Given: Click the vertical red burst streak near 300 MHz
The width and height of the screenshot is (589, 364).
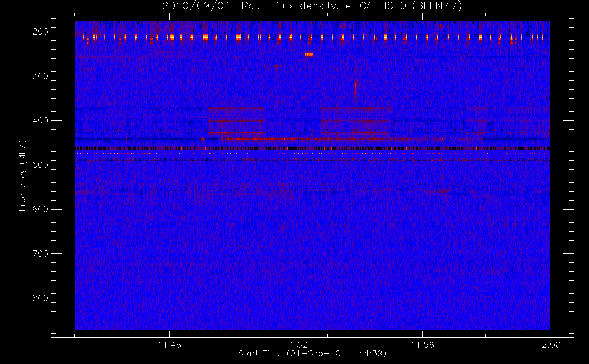Looking at the screenshot, I should point(356,87).
